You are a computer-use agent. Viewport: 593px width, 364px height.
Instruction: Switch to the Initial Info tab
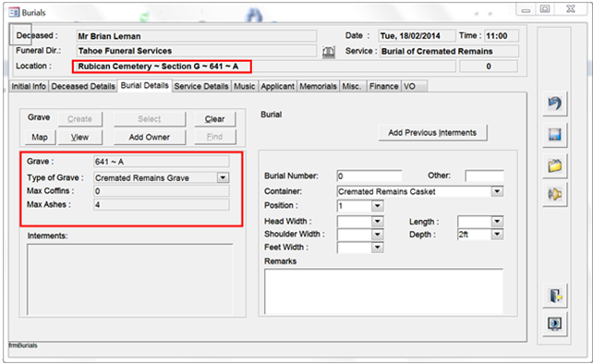pyautogui.click(x=29, y=86)
